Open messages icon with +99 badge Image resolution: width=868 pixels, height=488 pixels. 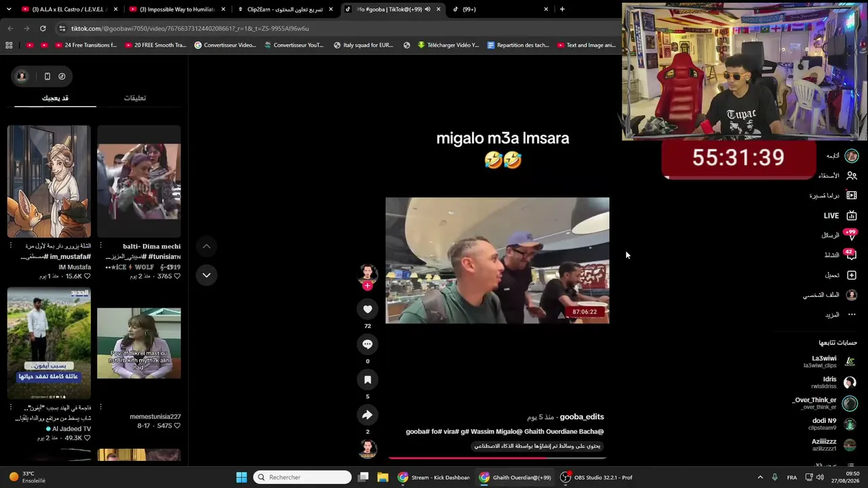[x=851, y=235]
